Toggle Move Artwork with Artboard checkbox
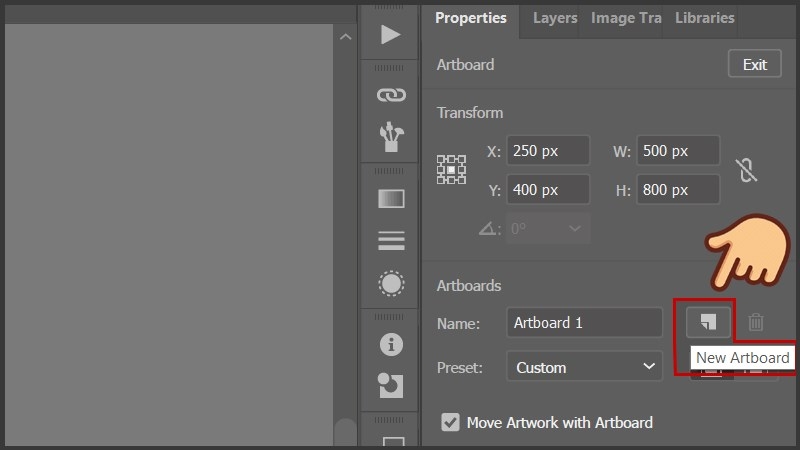The image size is (800, 450). [451, 422]
